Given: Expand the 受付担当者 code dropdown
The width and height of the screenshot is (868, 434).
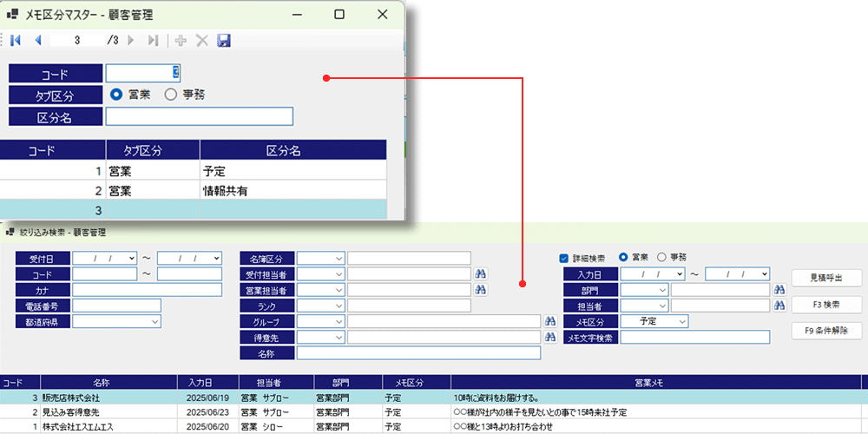Looking at the screenshot, I should point(339,274).
